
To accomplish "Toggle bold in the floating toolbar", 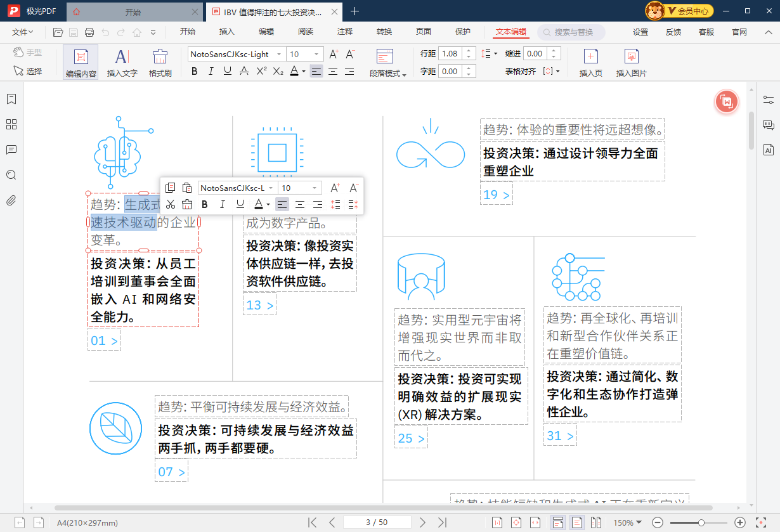I will [204, 204].
